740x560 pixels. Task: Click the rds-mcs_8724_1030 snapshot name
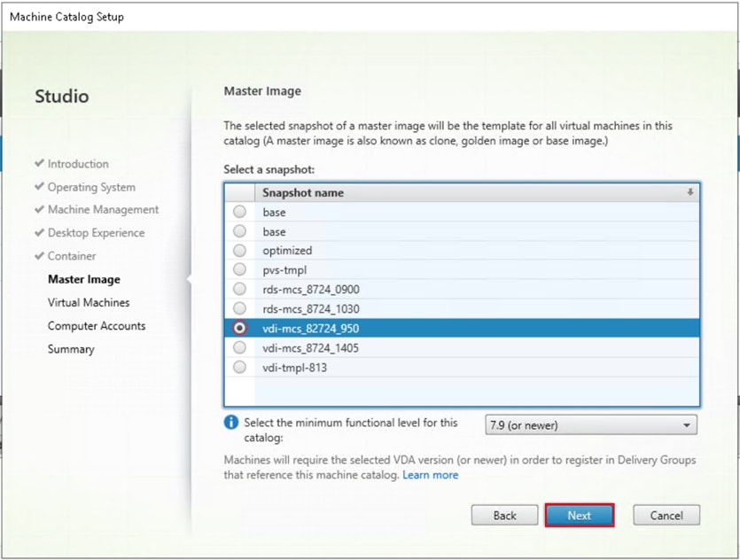point(311,309)
